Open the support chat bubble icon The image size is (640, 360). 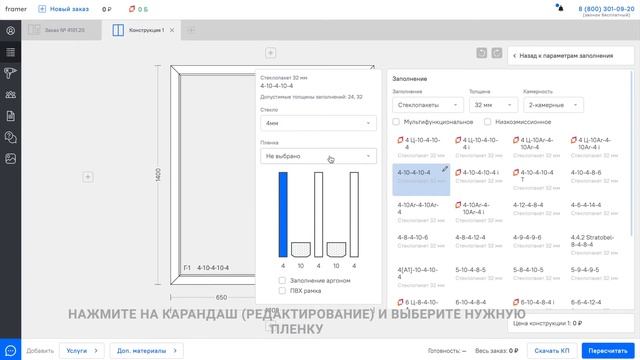click(11, 350)
